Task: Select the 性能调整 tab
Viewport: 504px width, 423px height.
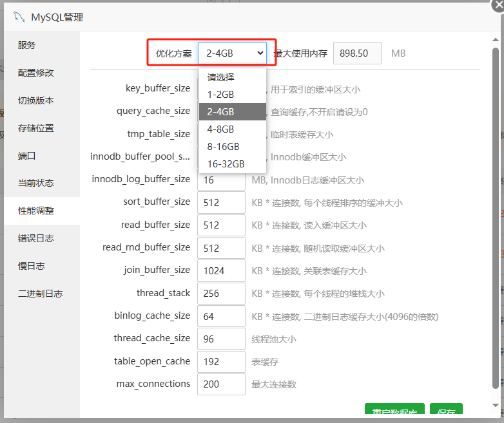Action: pyautogui.click(x=42, y=211)
